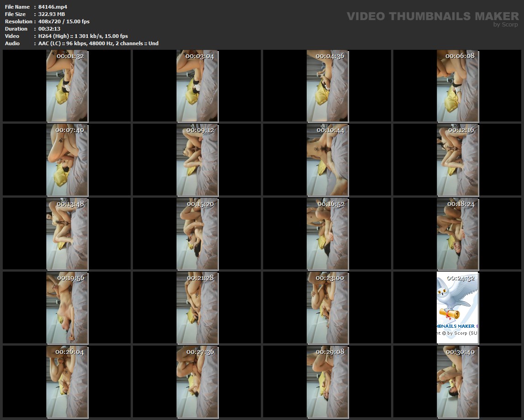Screen dimensions: 524x420
Task: Click the thumbnail at 00:13:48
Action: tap(67, 233)
